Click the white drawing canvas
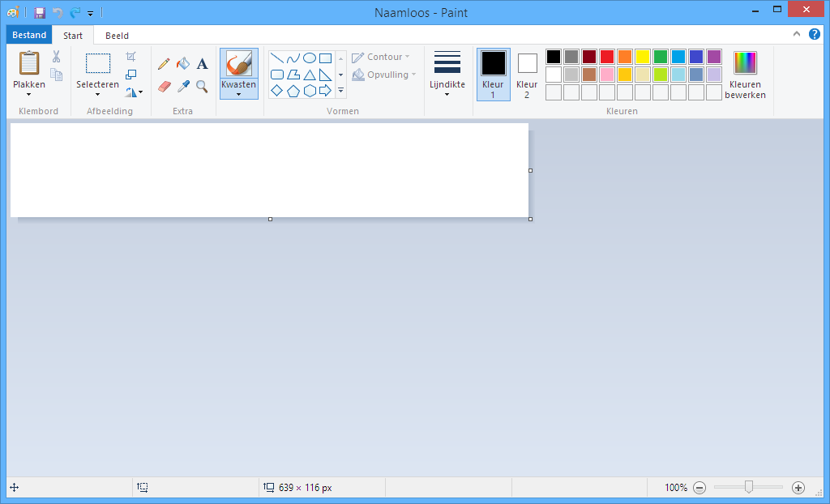Viewport: 830px width, 504px height. [x=269, y=170]
